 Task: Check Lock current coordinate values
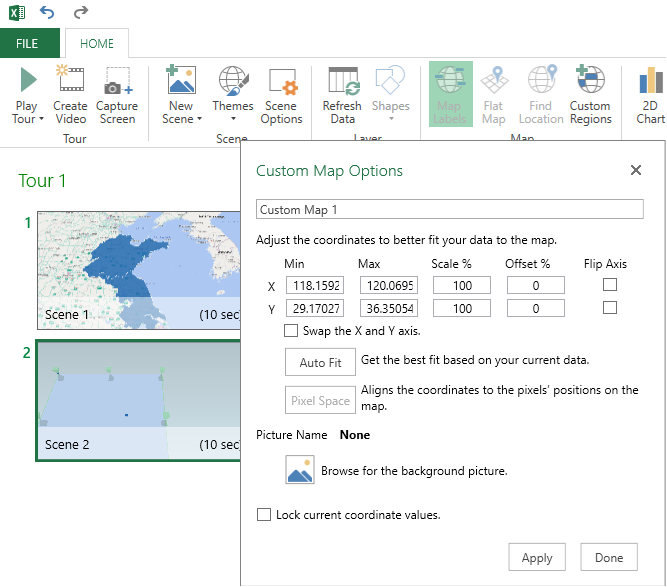click(264, 514)
